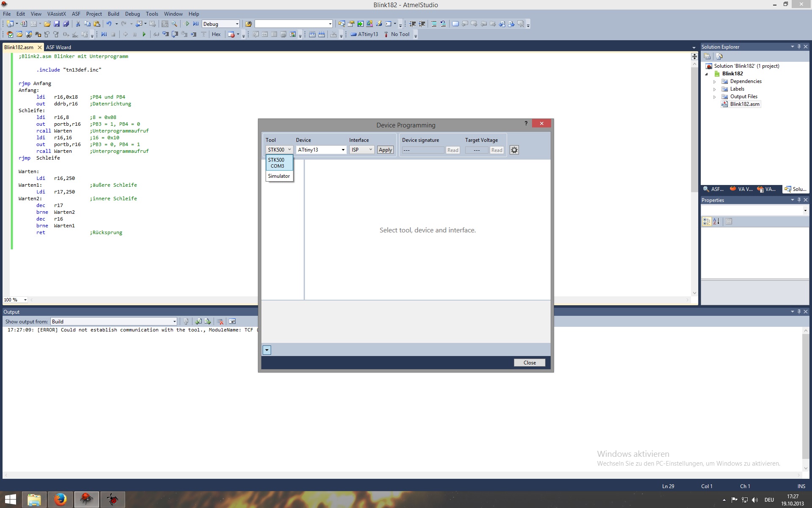Open the File menu
812x508 pixels.
pyautogui.click(x=7, y=14)
